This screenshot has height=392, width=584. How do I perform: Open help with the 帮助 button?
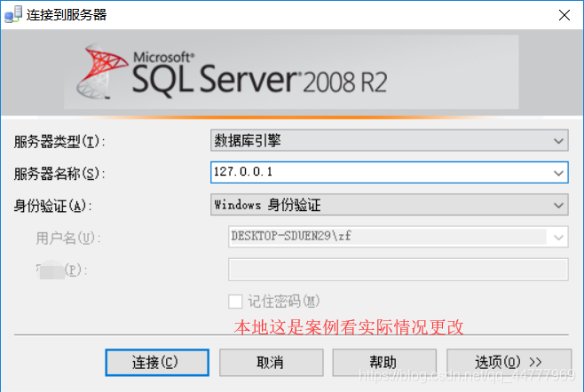click(x=384, y=362)
